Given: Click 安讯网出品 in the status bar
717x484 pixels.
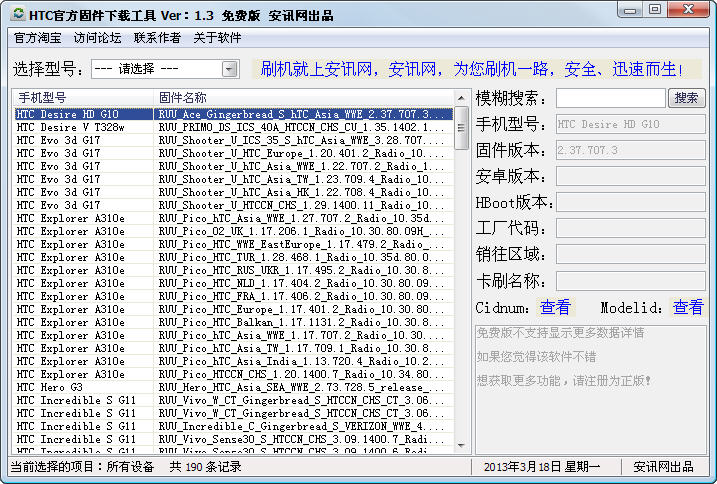Looking at the screenshot, I should [663, 467].
